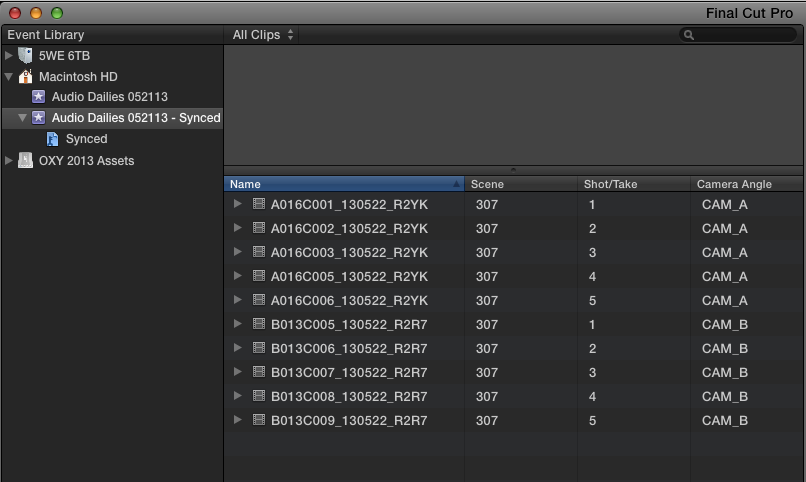Sort by the Name column header
Image resolution: width=806 pixels, height=482 pixels.
[344, 184]
